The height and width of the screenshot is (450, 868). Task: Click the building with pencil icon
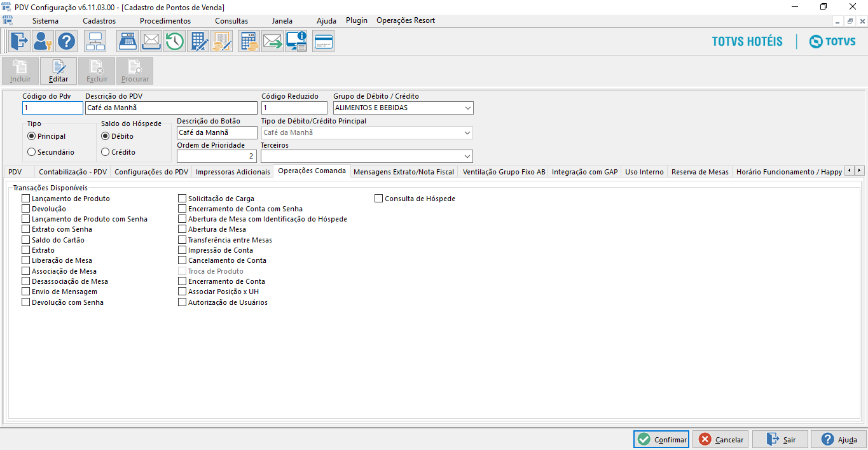click(x=198, y=41)
